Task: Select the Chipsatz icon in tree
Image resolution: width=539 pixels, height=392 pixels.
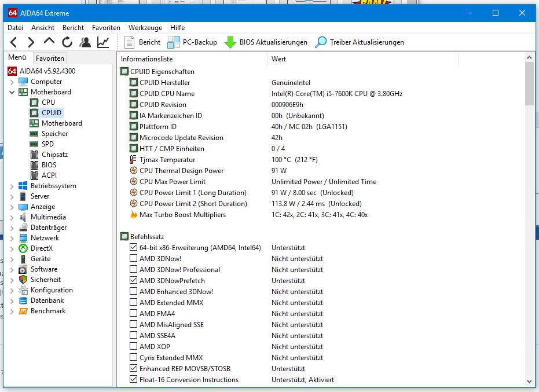Action: (34, 155)
